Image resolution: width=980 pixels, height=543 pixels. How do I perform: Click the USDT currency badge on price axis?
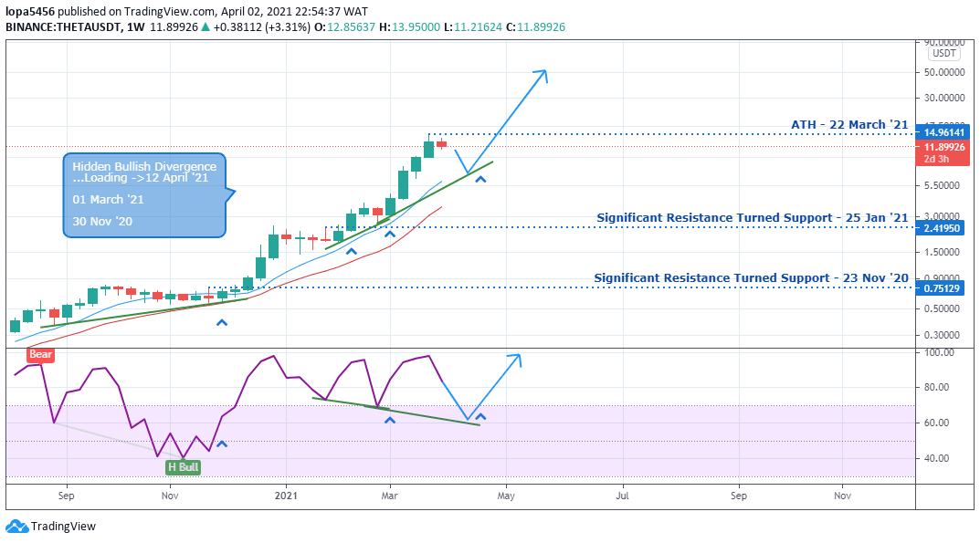943,53
